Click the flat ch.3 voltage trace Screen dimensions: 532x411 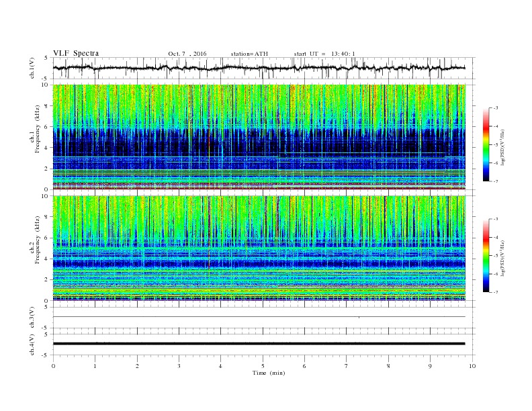[x=259, y=317]
